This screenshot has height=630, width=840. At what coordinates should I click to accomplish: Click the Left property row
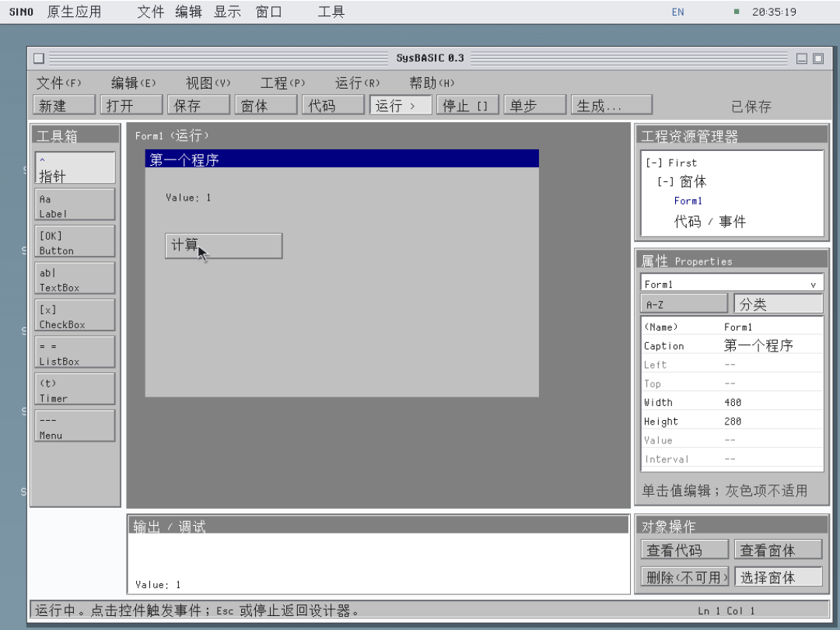(732, 365)
